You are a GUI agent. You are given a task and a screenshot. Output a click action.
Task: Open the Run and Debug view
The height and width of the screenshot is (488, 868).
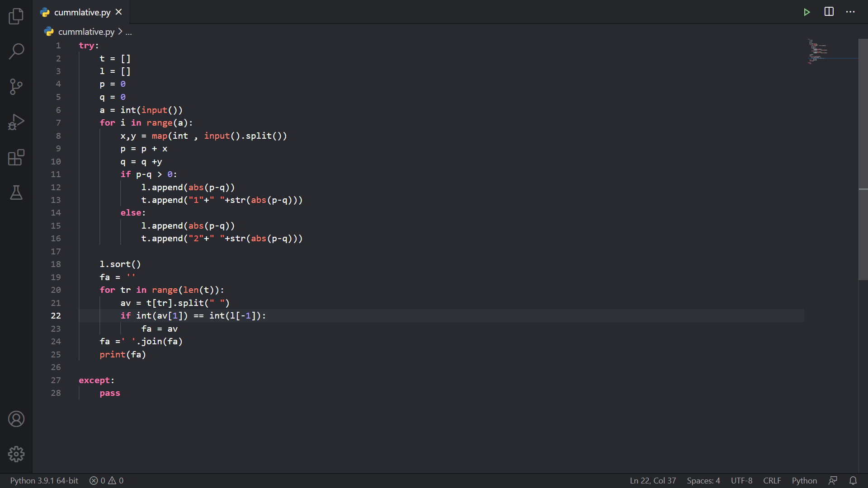point(16,122)
